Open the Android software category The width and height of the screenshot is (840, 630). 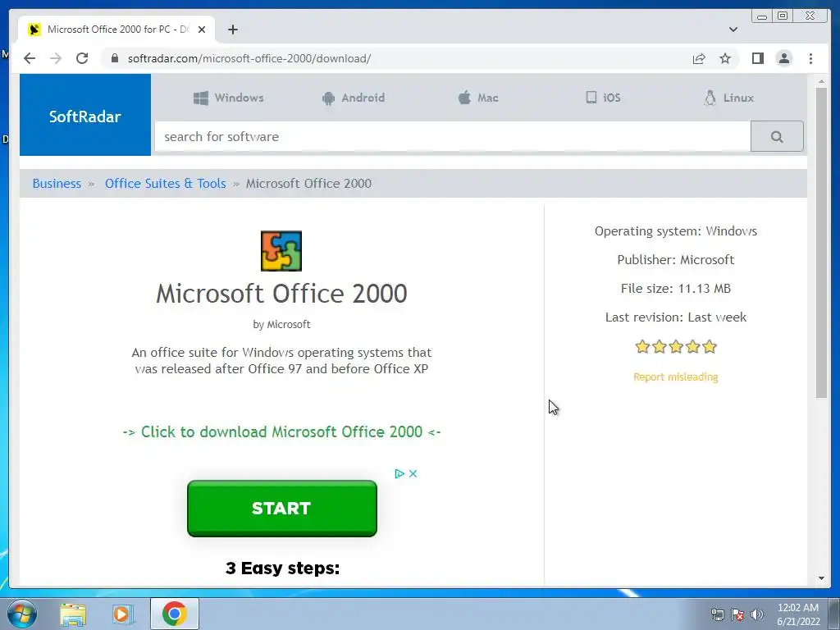354,98
